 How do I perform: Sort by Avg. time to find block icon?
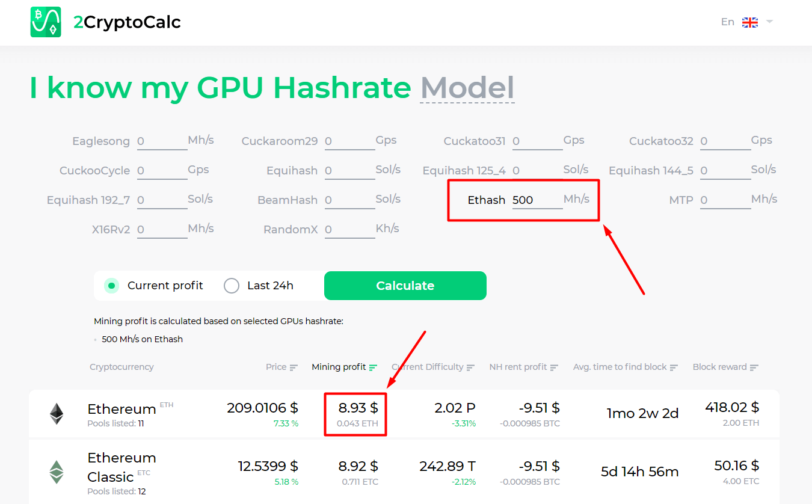pyautogui.click(x=674, y=367)
